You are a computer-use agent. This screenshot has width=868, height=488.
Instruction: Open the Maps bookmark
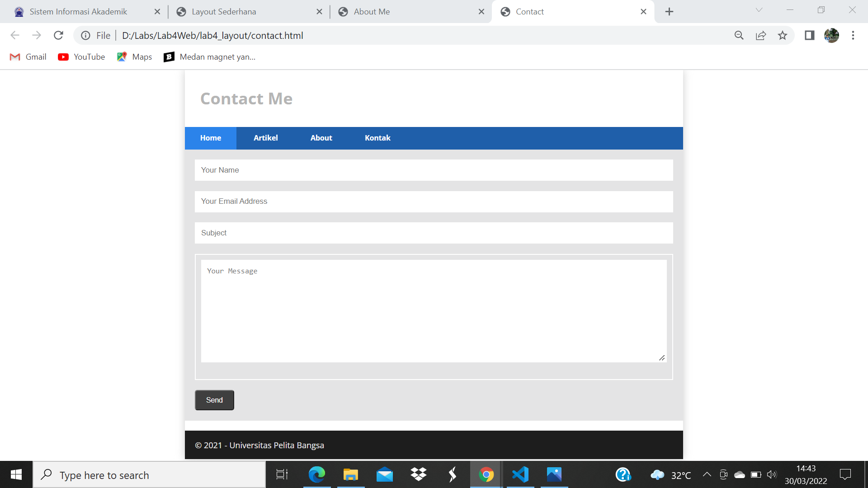click(134, 57)
